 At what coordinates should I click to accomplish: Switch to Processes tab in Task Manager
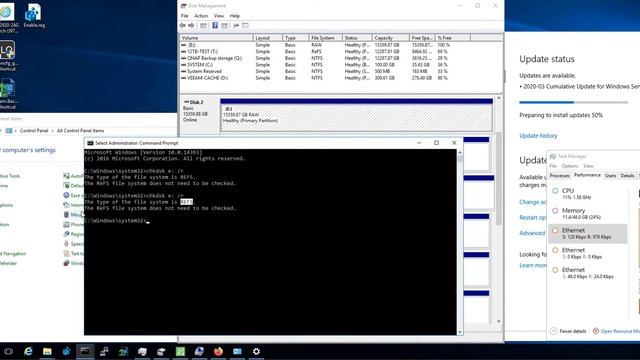point(559,176)
